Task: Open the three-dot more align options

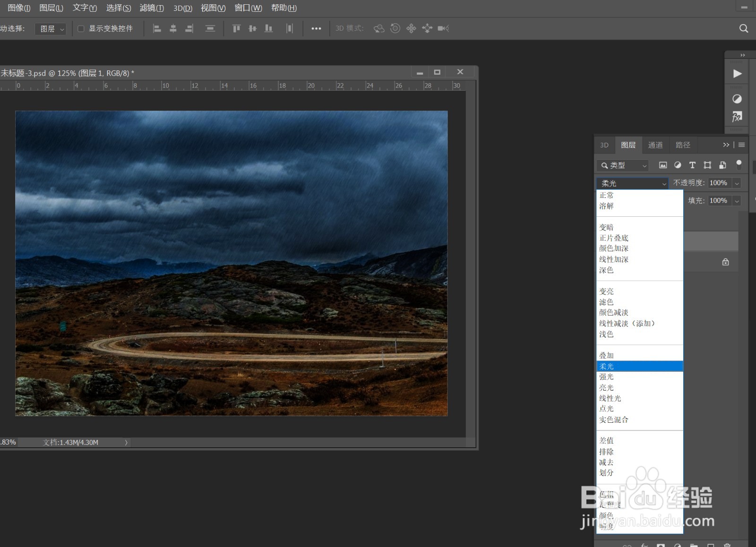Action: (x=316, y=29)
